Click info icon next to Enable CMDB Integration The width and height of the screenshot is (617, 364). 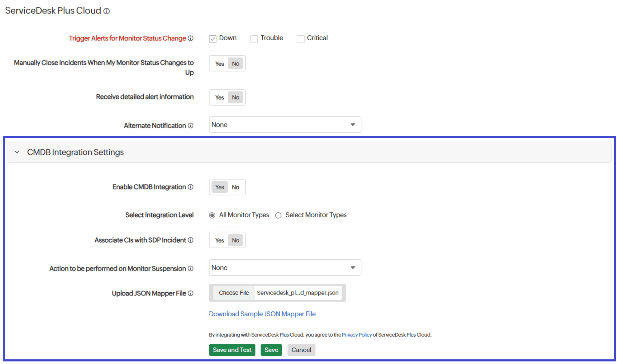(x=191, y=187)
